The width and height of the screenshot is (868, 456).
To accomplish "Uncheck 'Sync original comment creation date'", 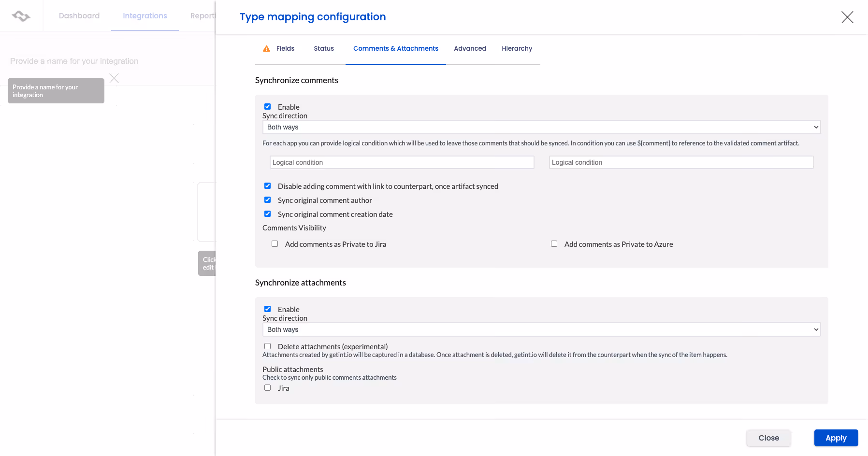I will point(268,214).
